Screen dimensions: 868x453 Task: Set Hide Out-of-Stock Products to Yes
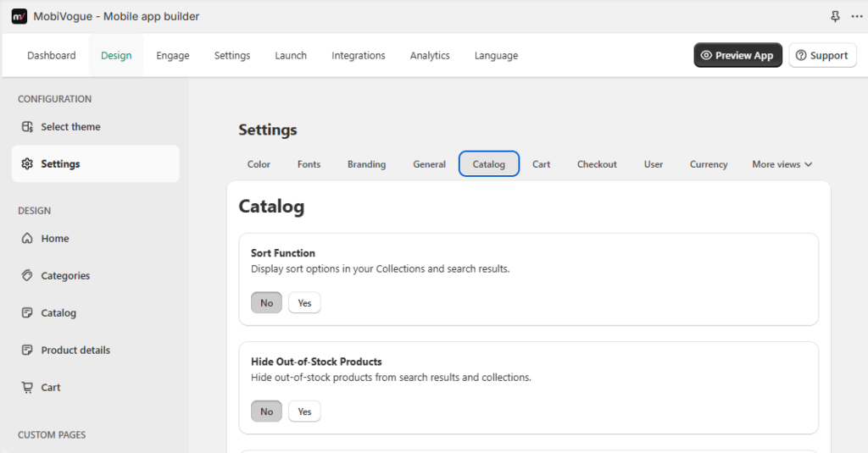[x=304, y=412]
